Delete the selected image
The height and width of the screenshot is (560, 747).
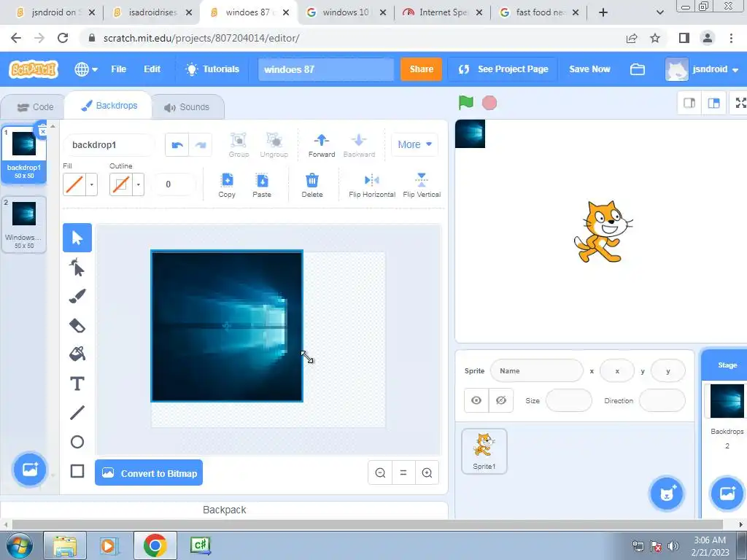coord(312,184)
